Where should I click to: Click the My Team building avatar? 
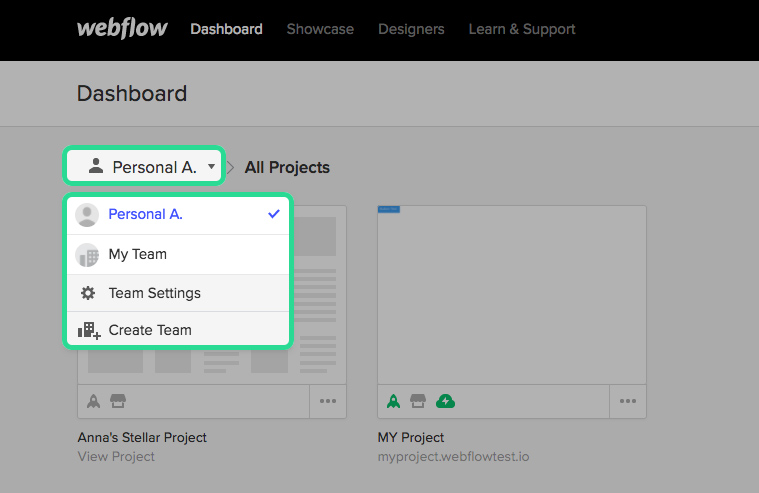87,255
